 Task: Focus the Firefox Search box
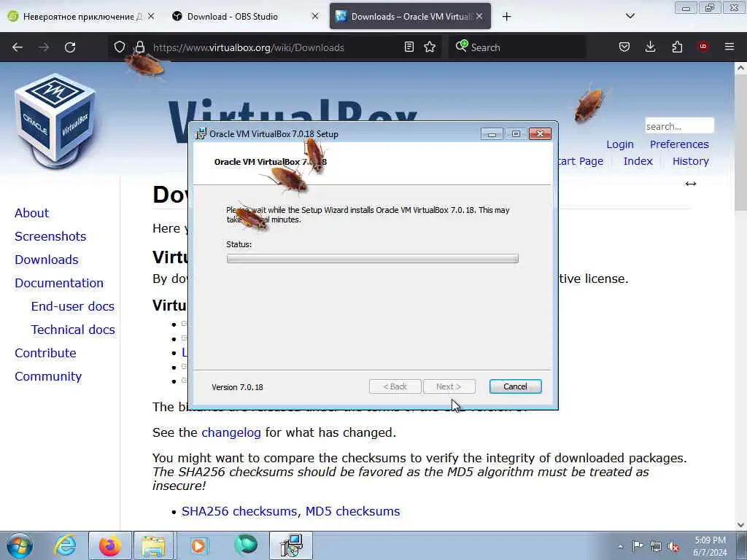coord(517,47)
